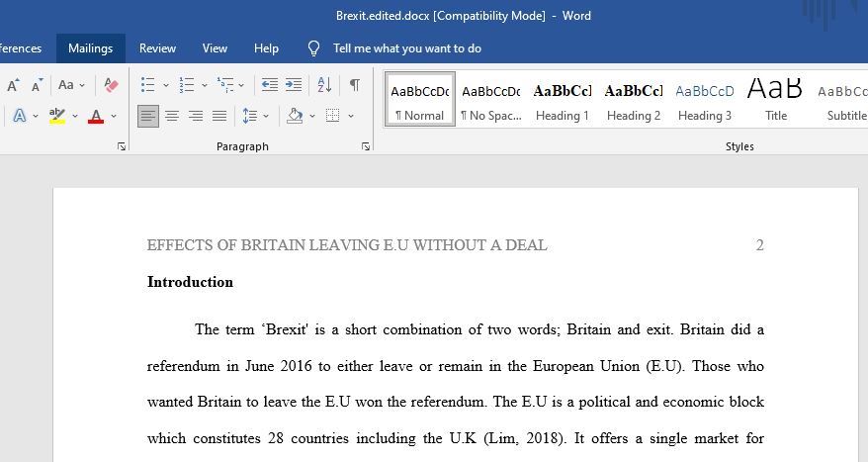Apply paragraph shading with paint bucket
Viewport: 868px width, 462px height.
(x=295, y=116)
